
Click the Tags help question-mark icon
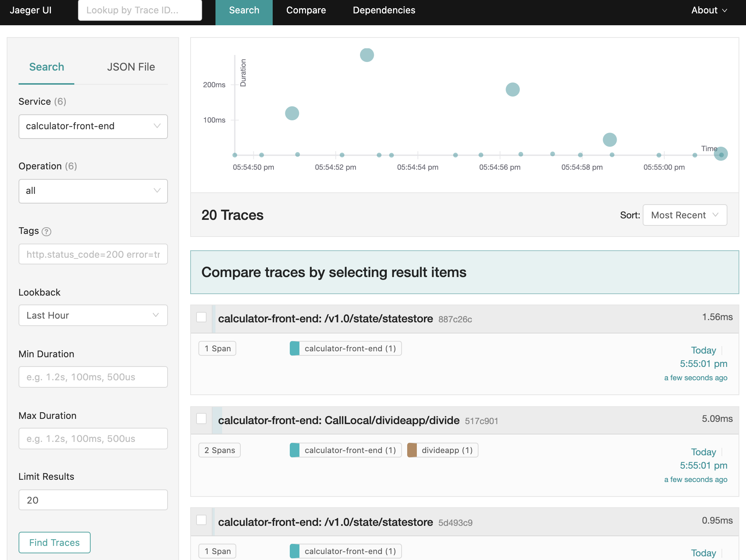[46, 232]
